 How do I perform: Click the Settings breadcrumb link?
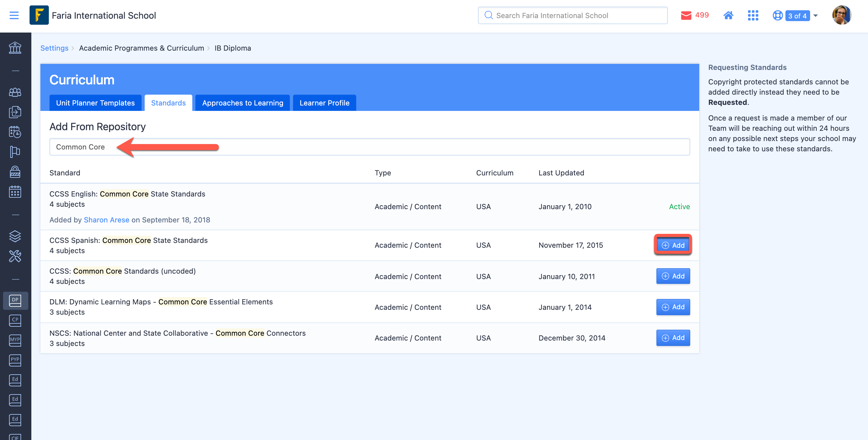tap(54, 48)
